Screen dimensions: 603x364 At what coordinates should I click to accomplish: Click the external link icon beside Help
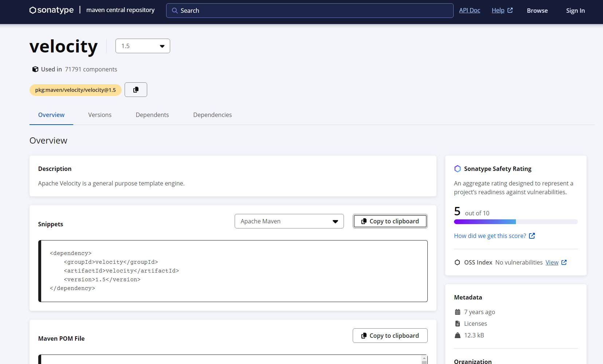[x=510, y=10]
